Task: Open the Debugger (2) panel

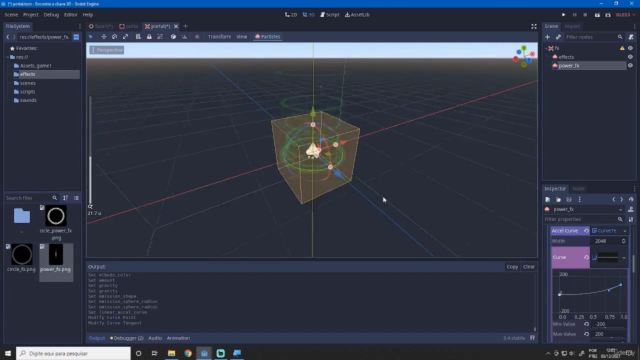Action: [127, 338]
